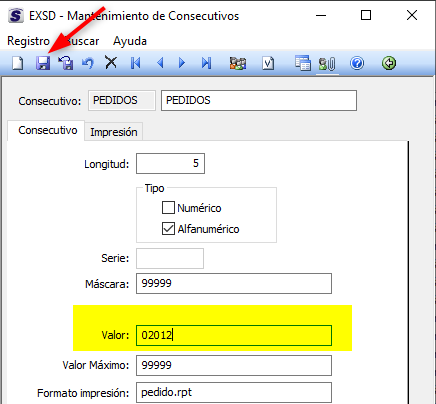
Task: Save the record with the floppy disk icon
Action: 43,63
